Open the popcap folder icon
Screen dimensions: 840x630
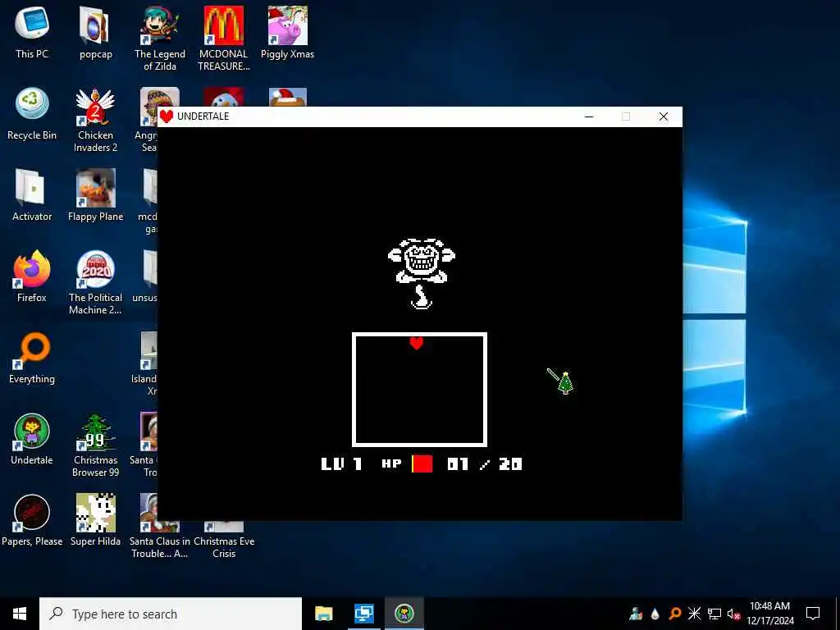coord(95,32)
